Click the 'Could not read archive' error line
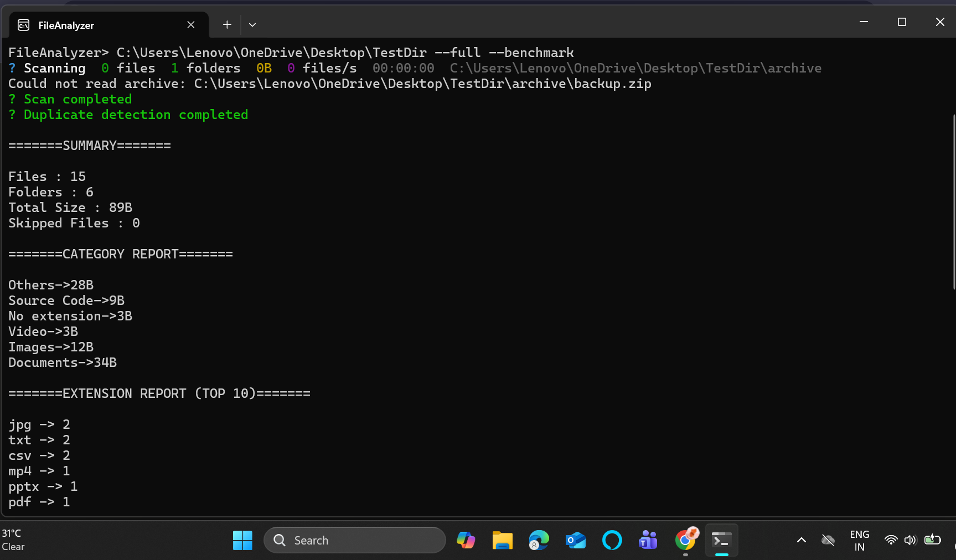The height and width of the screenshot is (560, 956). pos(330,84)
